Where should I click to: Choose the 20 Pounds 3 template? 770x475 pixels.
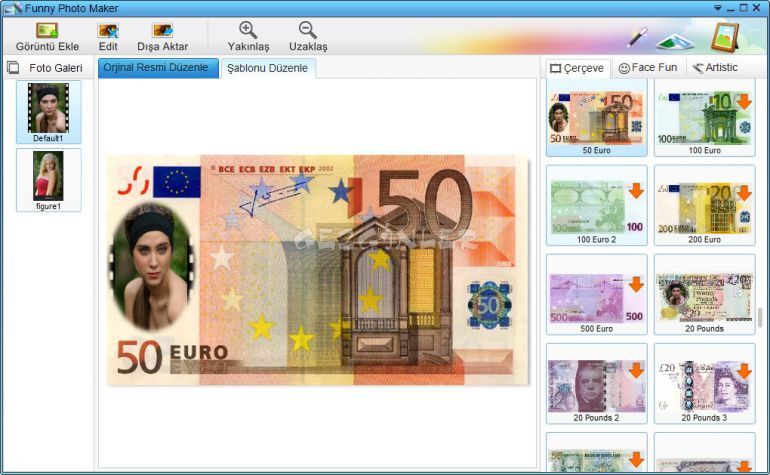[x=705, y=384]
